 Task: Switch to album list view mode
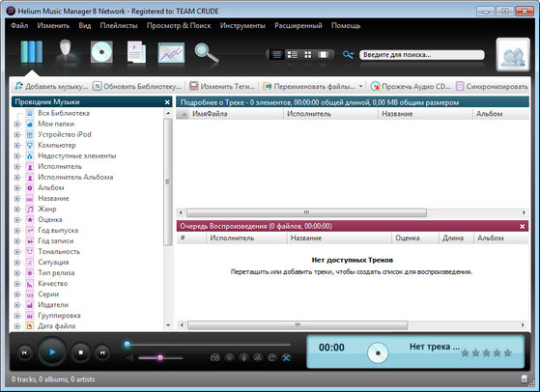293,55
